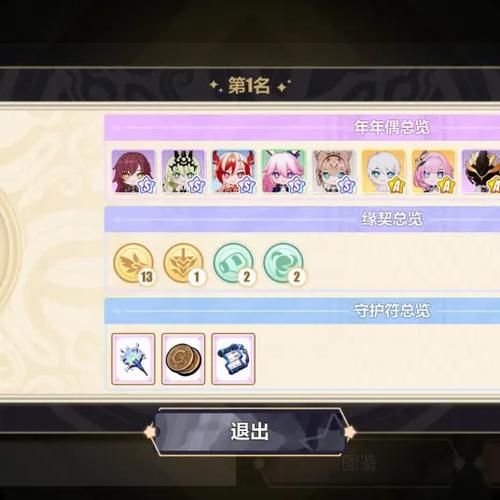Open the green scroll bond emblem
This screenshot has width=500, height=500.
point(233,263)
